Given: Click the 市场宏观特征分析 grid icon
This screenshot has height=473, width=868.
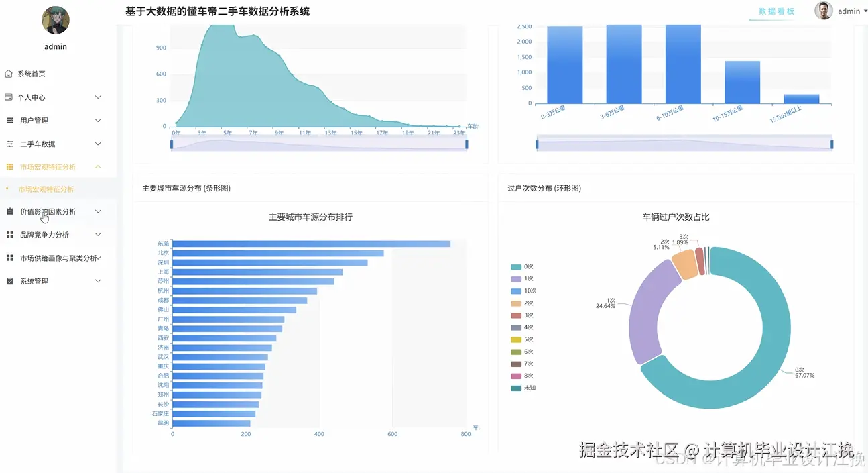Looking at the screenshot, I should [9, 166].
